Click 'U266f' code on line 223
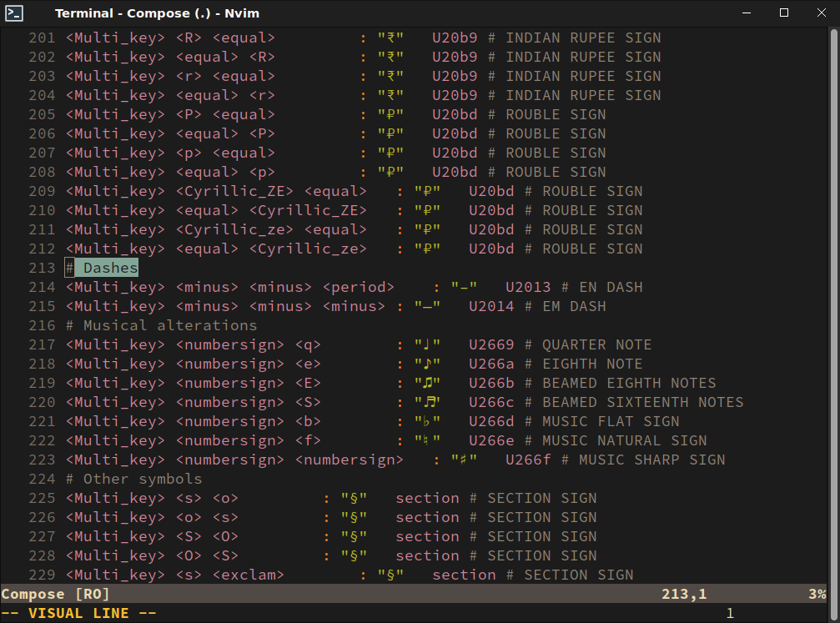Screen dimensions: 840x623 528,460
